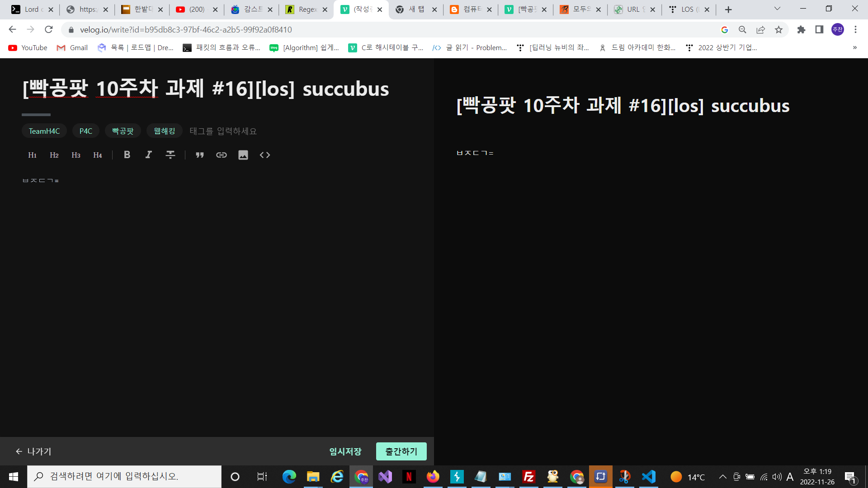Upload an image to the post
868x488 pixels.
pos(243,155)
